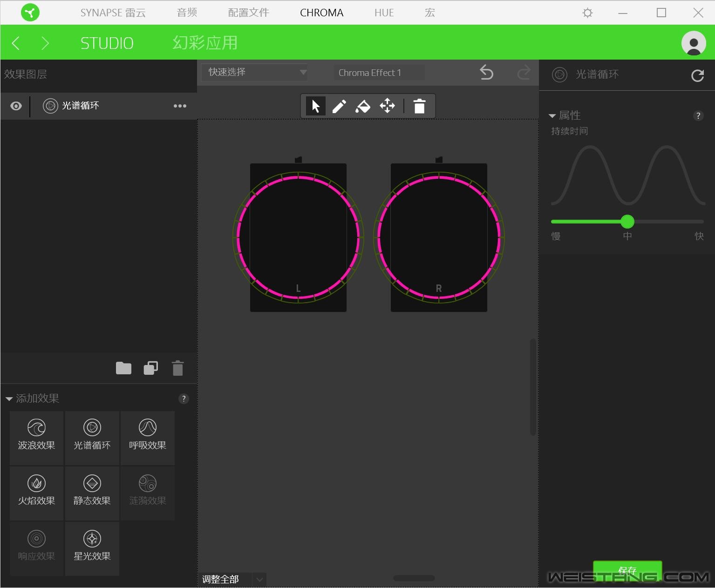Reset 光谱循环 properties with refresh icon

click(x=697, y=75)
